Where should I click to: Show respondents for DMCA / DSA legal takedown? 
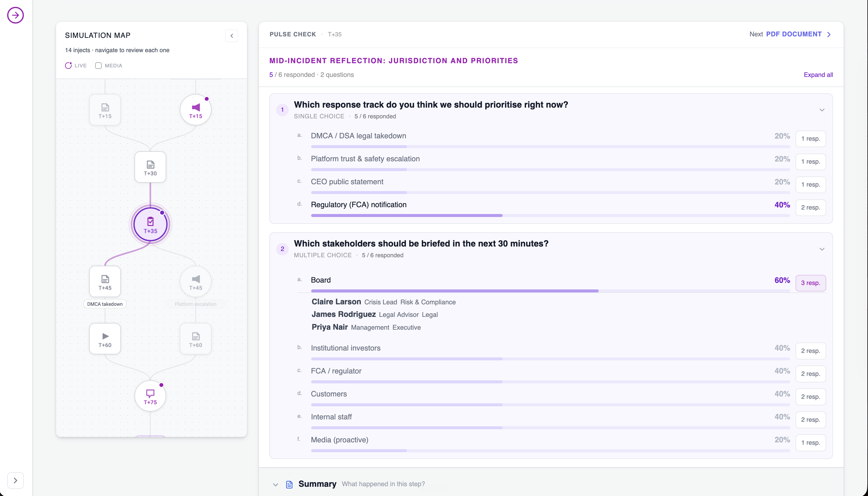click(810, 139)
